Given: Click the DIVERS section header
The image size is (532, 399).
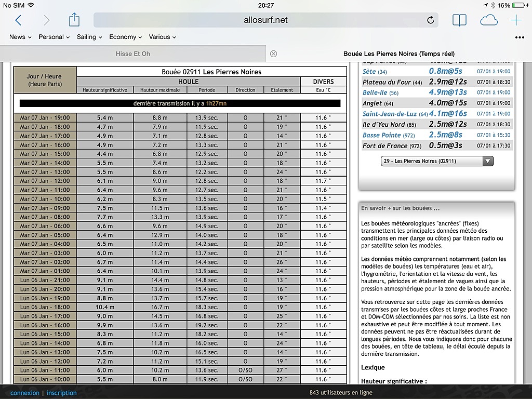Looking at the screenshot, I should (323, 82).
